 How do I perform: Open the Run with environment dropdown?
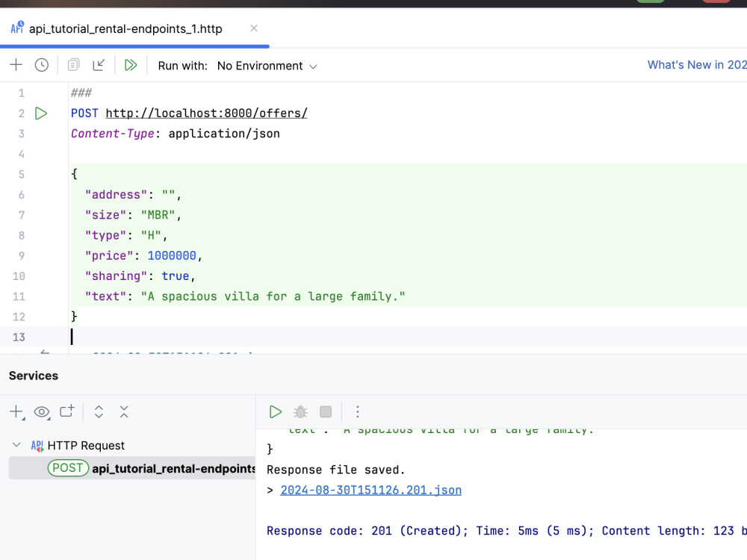click(x=267, y=66)
